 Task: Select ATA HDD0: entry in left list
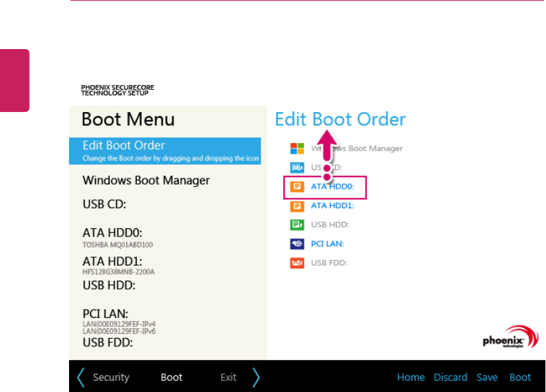(x=113, y=233)
